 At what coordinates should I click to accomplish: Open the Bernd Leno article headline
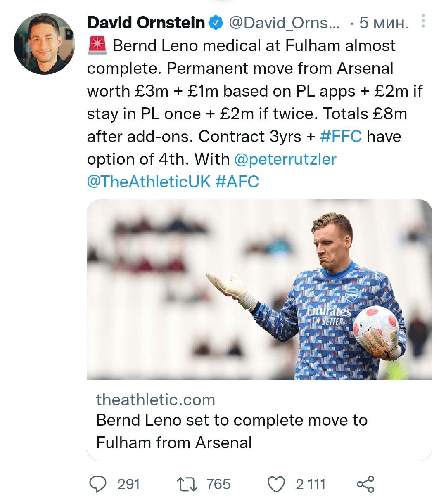231,431
